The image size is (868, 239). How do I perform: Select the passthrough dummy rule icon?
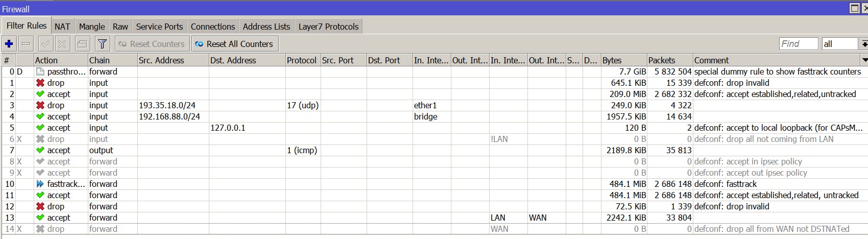coord(40,71)
